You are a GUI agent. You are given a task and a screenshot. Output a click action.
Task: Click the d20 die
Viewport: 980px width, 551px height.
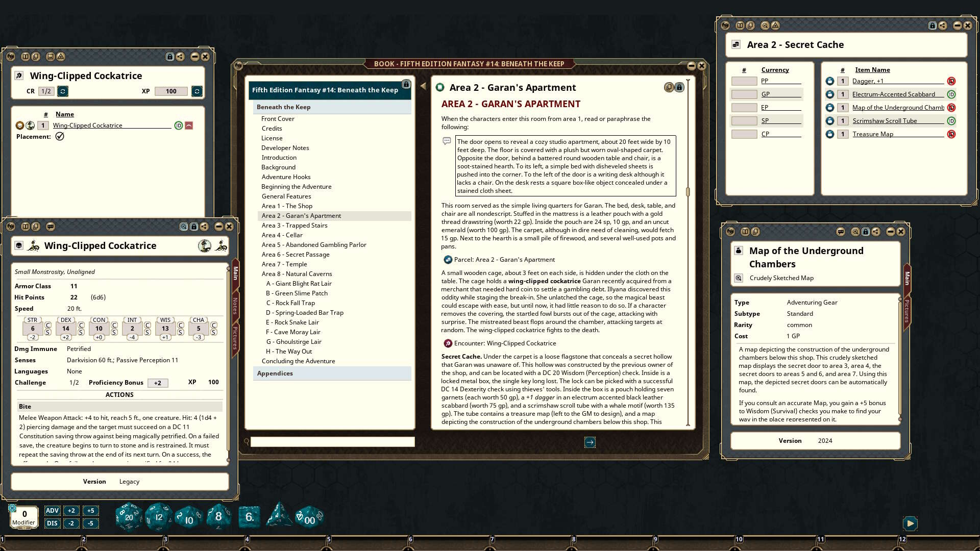(129, 517)
